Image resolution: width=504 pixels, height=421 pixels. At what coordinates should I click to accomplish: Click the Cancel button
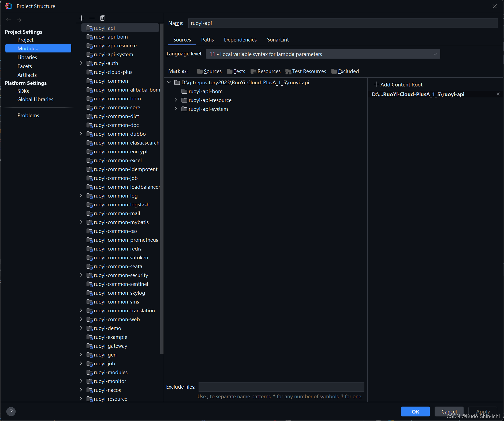point(449,411)
